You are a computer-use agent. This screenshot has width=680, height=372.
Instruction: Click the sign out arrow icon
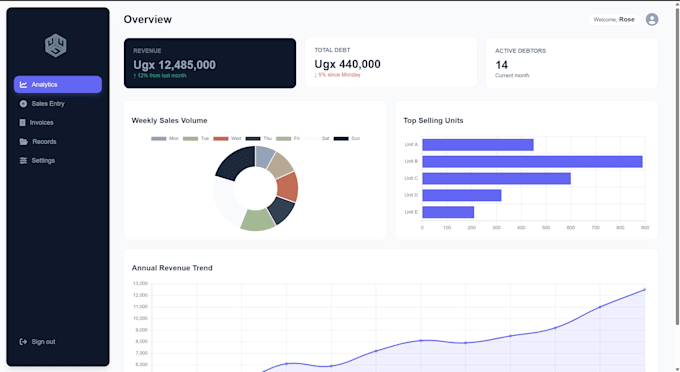point(23,342)
